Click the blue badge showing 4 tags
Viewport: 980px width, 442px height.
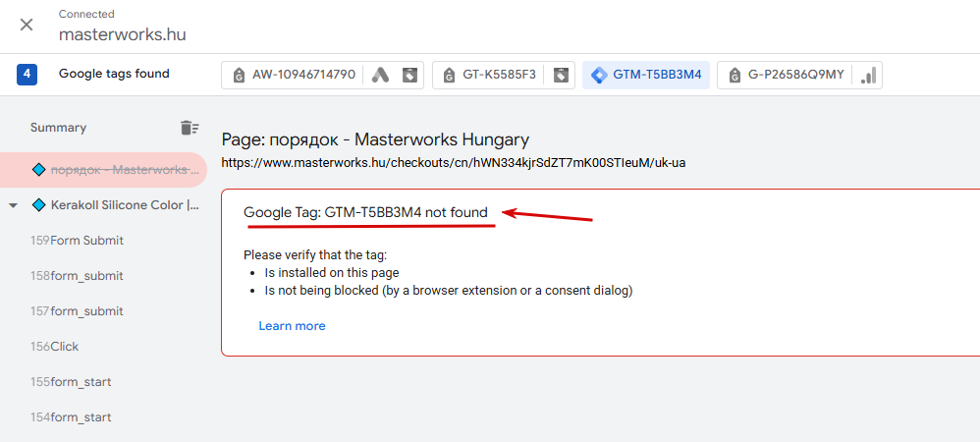27,75
